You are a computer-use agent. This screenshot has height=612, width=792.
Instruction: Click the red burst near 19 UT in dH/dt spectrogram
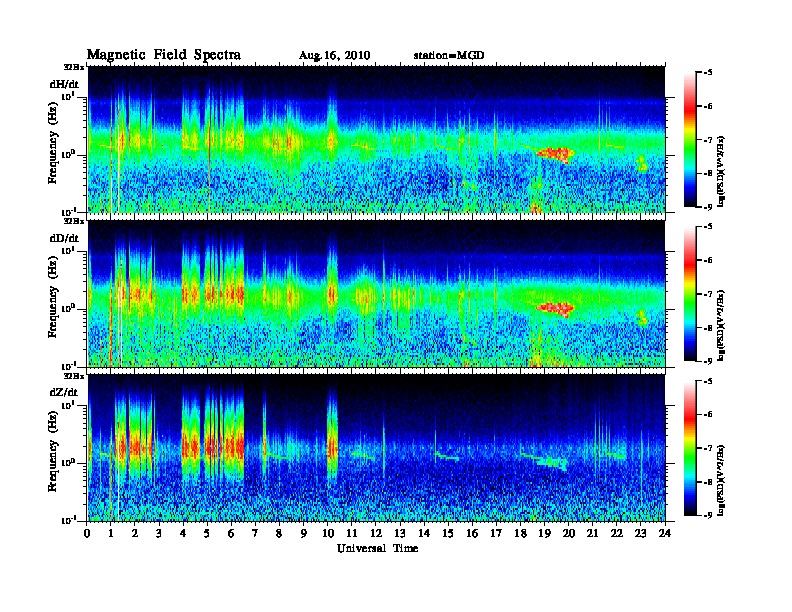pyautogui.click(x=556, y=154)
